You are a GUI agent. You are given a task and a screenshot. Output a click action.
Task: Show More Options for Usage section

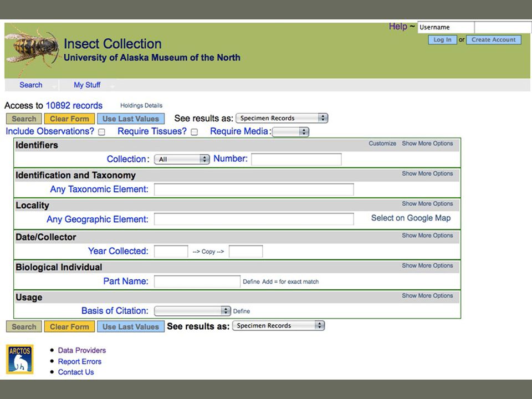[x=427, y=296]
